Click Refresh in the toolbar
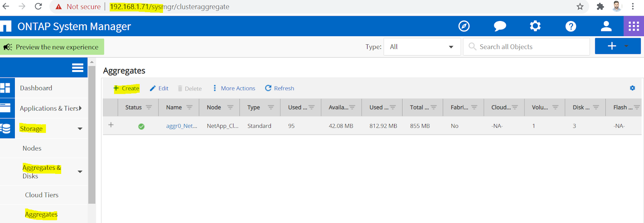The image size is (644, 223). [280, 88]
